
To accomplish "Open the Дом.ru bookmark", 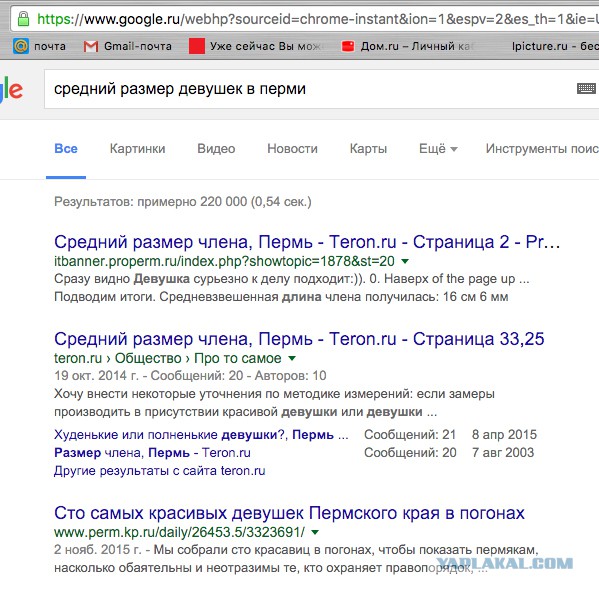I will tap(408, 46).
